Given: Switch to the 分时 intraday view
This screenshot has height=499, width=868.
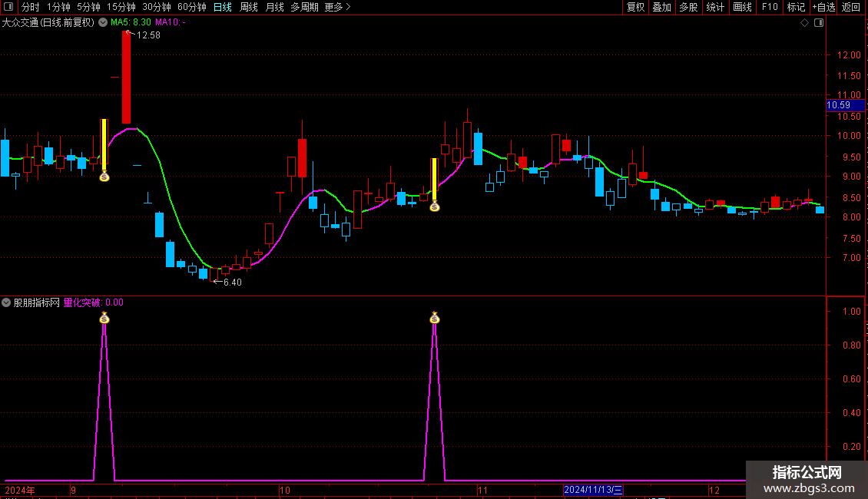Looking at the screenshot, I should click(31, 7).
